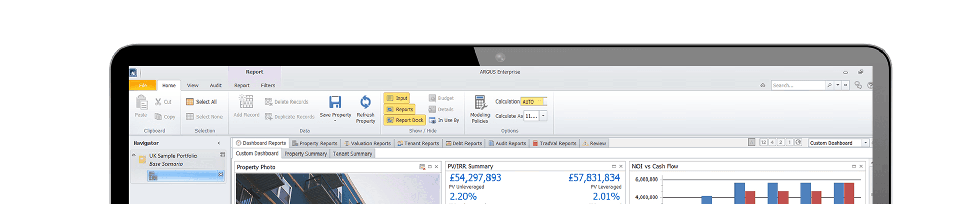Click the ribbon collapse caret icon
980x204 pixels.
click(x=763, y=85)
